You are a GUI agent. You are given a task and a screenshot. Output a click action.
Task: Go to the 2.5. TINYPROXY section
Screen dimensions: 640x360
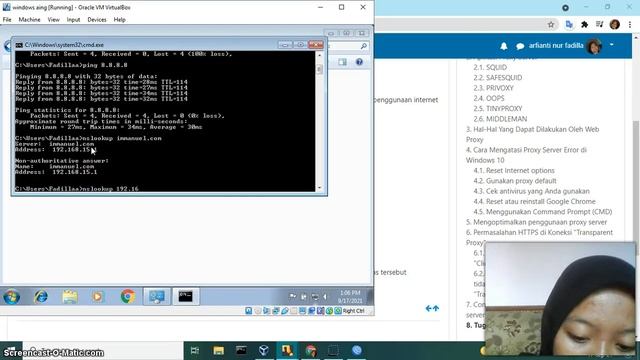tap(498, 109)
